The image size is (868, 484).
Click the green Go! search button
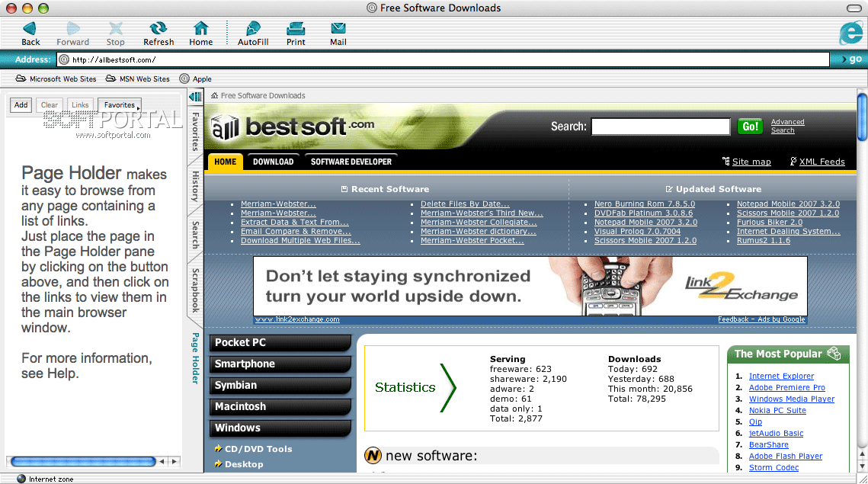pos(750,127)
